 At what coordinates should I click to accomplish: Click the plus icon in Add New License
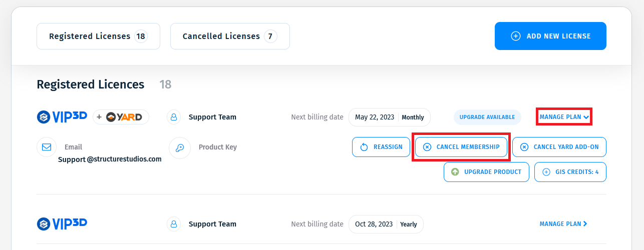tap(515, 36)
